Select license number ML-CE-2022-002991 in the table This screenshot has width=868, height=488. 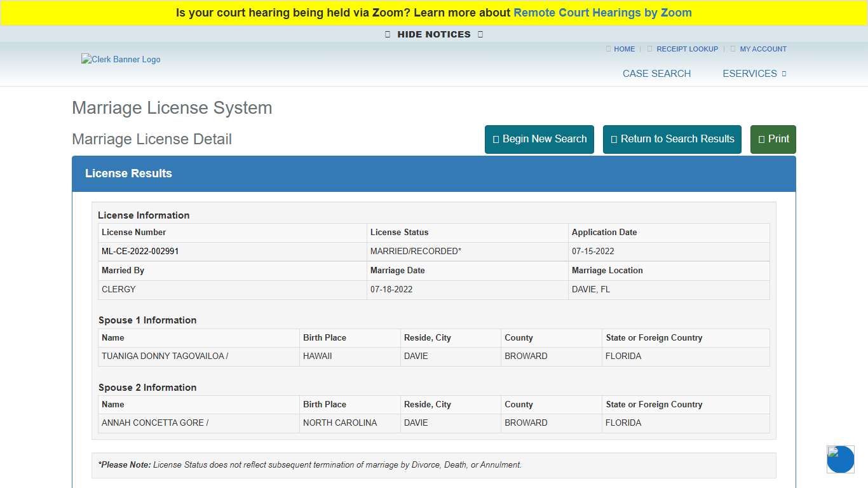coord(140,251)
